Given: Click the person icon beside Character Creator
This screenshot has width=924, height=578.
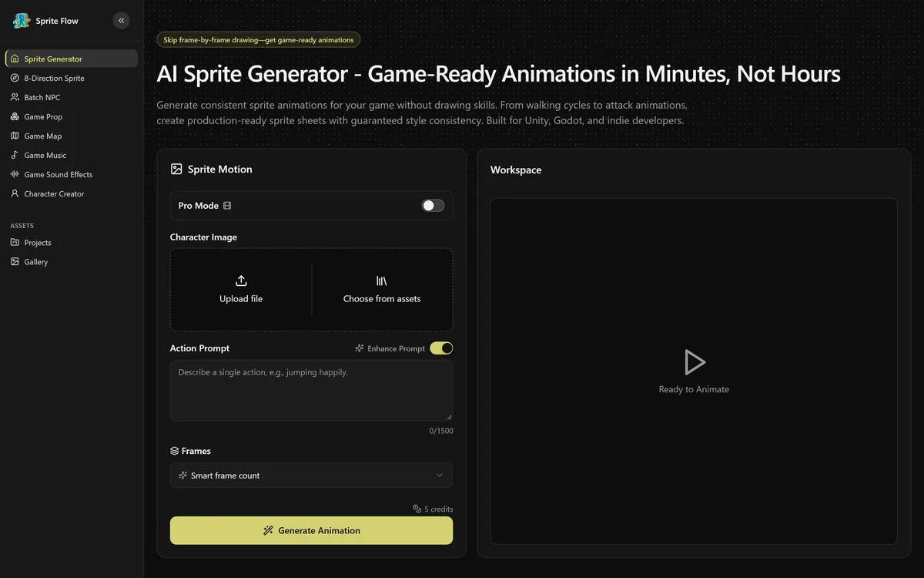Looking at the screenshot, I should [15, 193].
